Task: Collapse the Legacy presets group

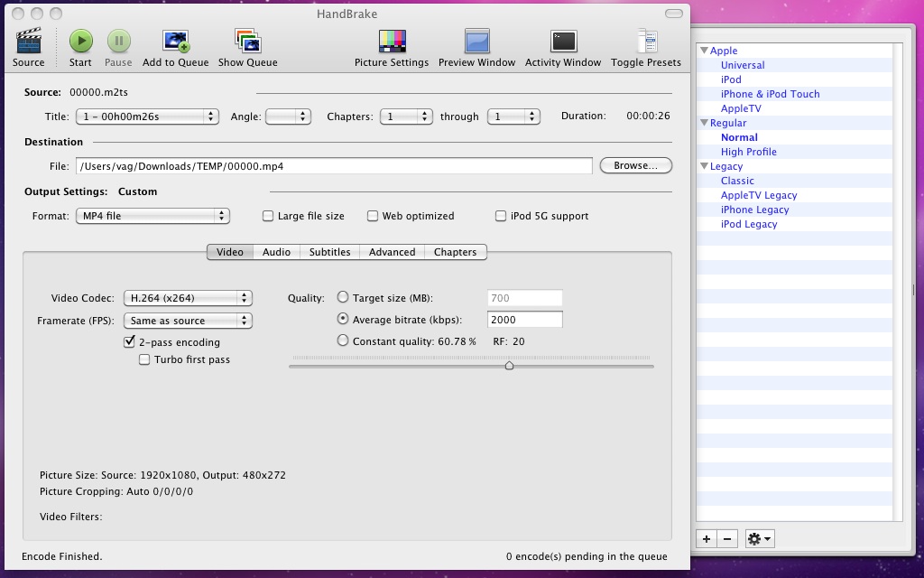Action: click(704, 166)
